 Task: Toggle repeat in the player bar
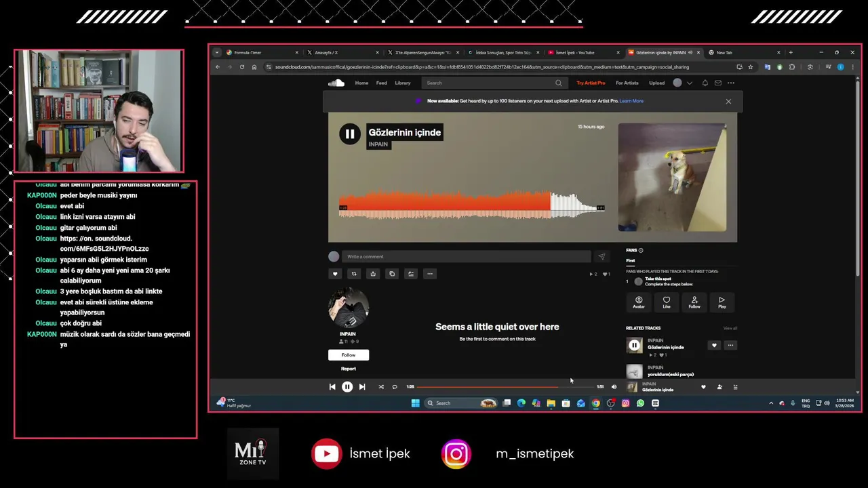(395, 387)
